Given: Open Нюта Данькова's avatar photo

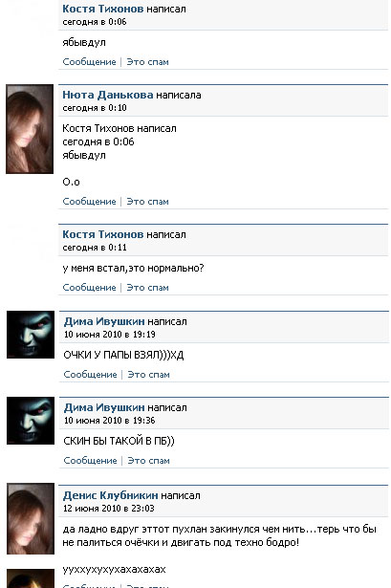Looking at the screenshot, I should coord(30,129).
